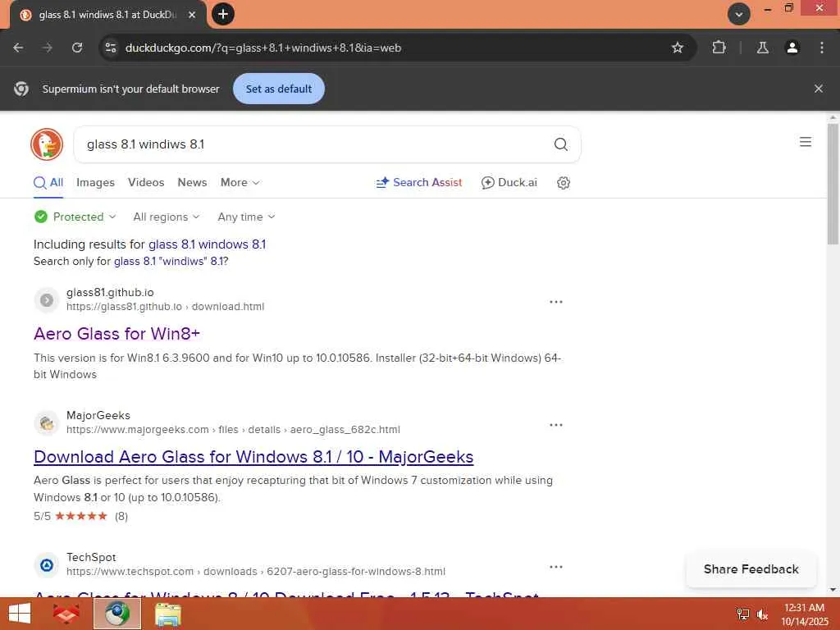Open the Windows Start button

click(x=21, y=614)
